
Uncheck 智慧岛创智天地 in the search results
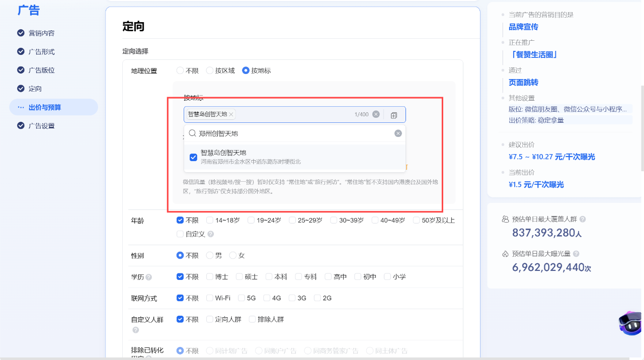193,157
